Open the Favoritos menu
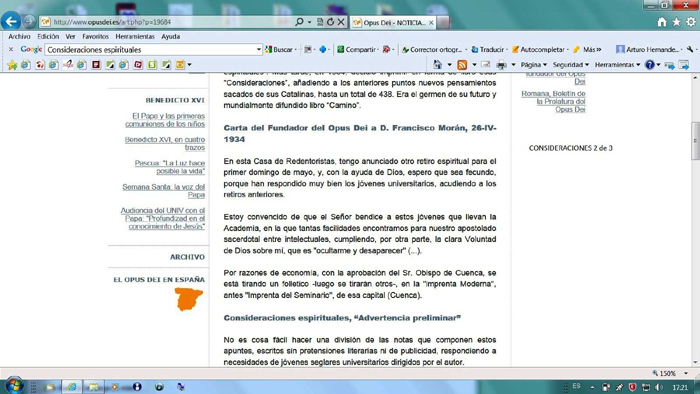This screenshot has width=700, height=394. (95, 37)
